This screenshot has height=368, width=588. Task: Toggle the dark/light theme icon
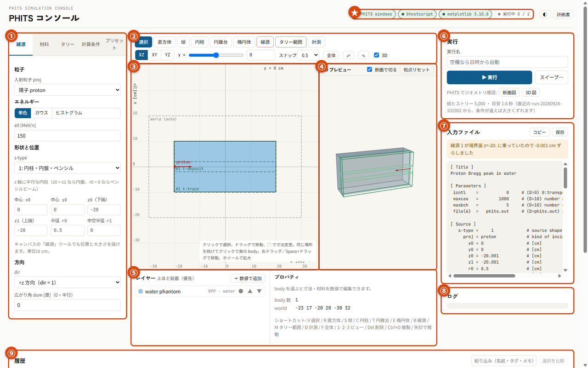[545, 14]
